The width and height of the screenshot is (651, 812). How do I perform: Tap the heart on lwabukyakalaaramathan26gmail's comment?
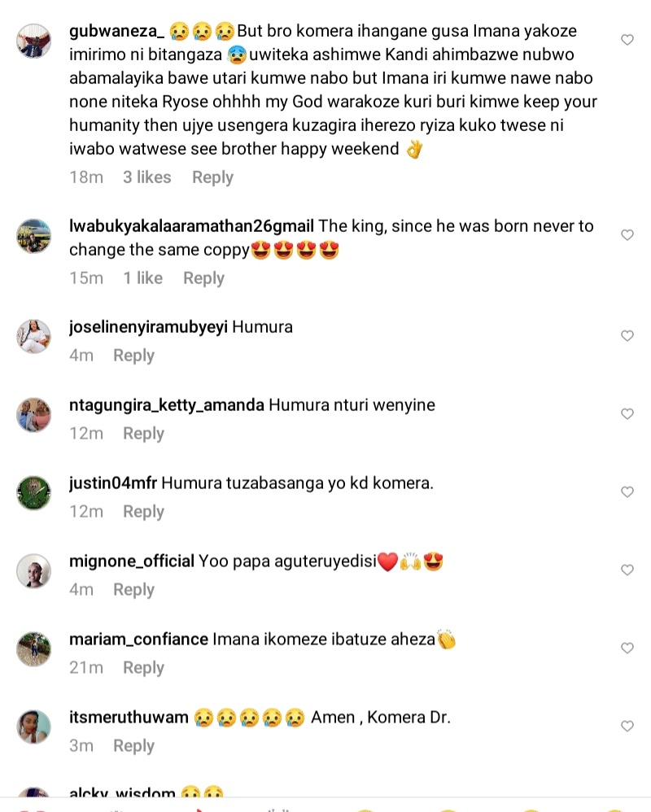627,235
